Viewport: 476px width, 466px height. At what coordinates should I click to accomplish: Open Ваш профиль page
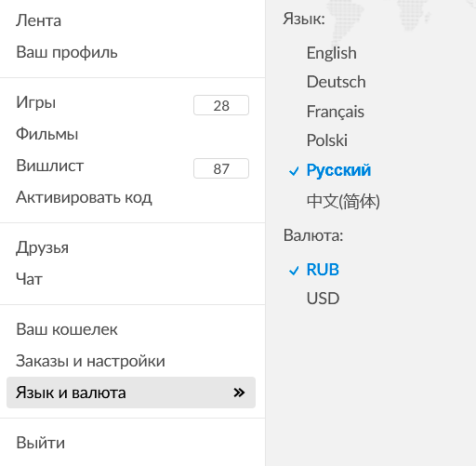click(67, 52)
